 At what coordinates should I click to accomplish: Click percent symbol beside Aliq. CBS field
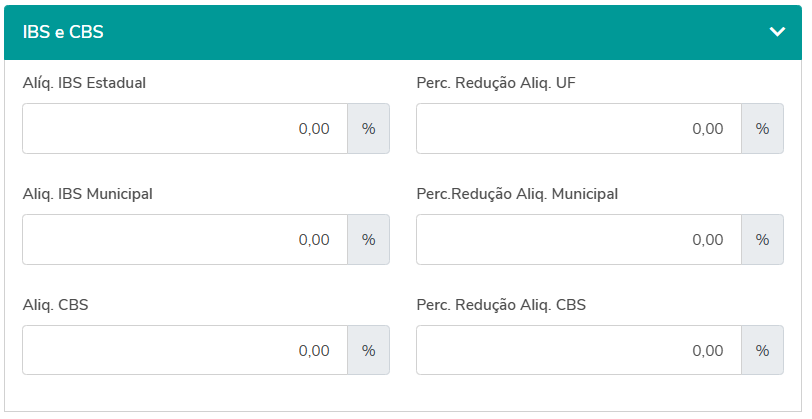pos(368,351)
